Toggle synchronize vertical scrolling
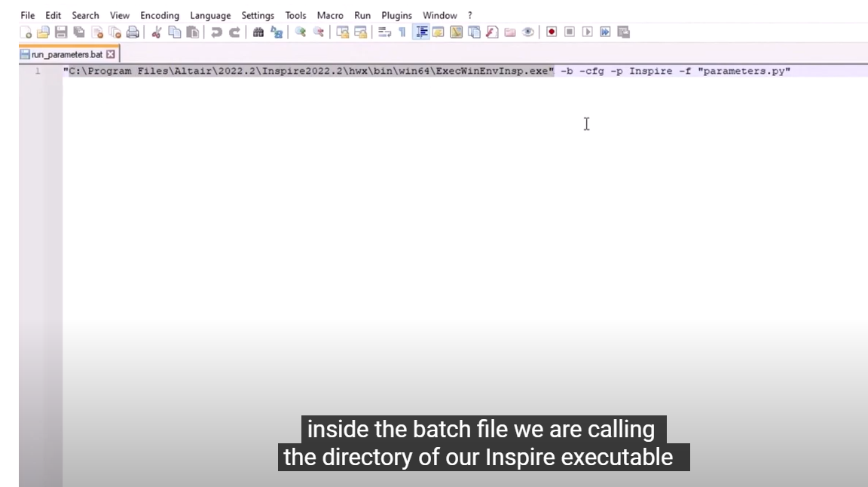This screenshot has height=487, width=868. 342,32
